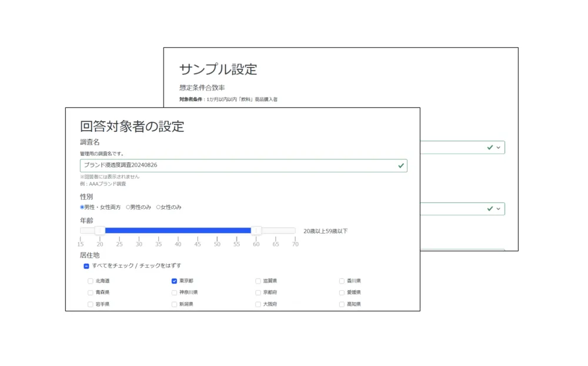Screen dimensions: 588x366
Task: Check the 北海道 checkbox
Action: [90, 281]
